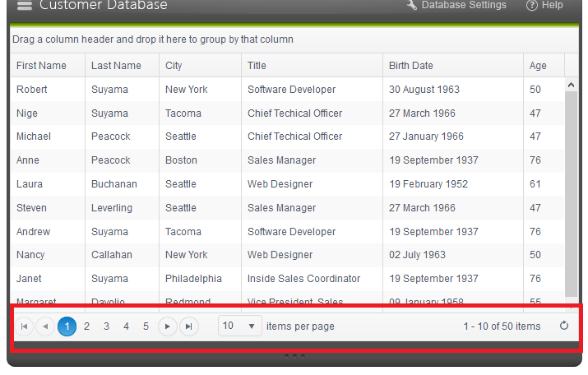
Task: Go to the next page arrow
Action: (168, 326)
